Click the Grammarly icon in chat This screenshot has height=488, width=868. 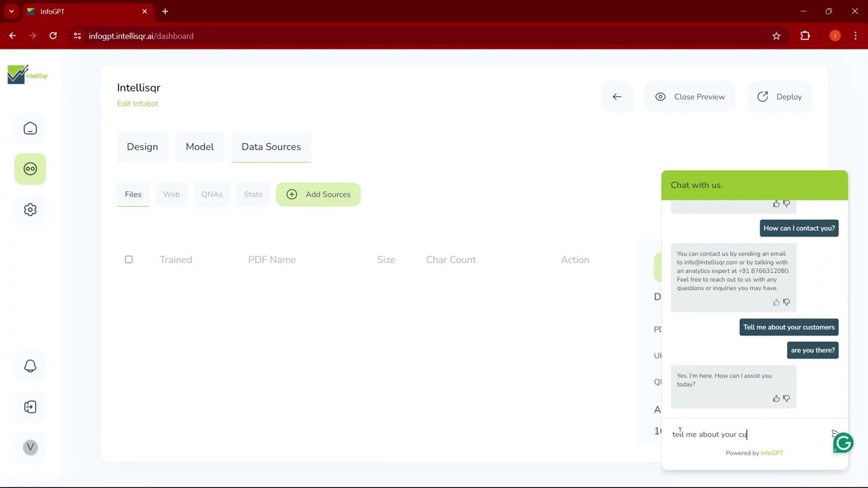click(843, 443)
